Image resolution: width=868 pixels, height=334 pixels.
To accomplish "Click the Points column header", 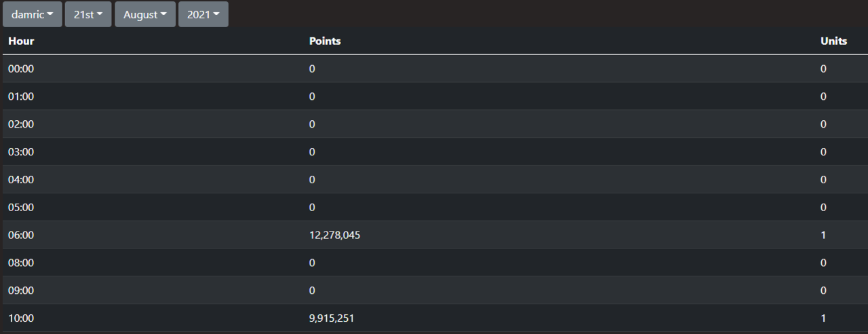I will (325, 41).
